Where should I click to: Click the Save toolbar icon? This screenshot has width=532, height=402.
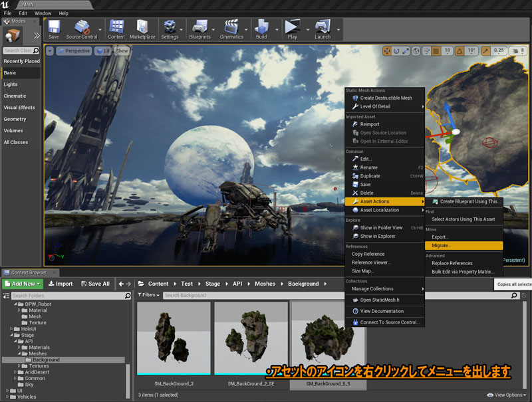coord(54,29)
